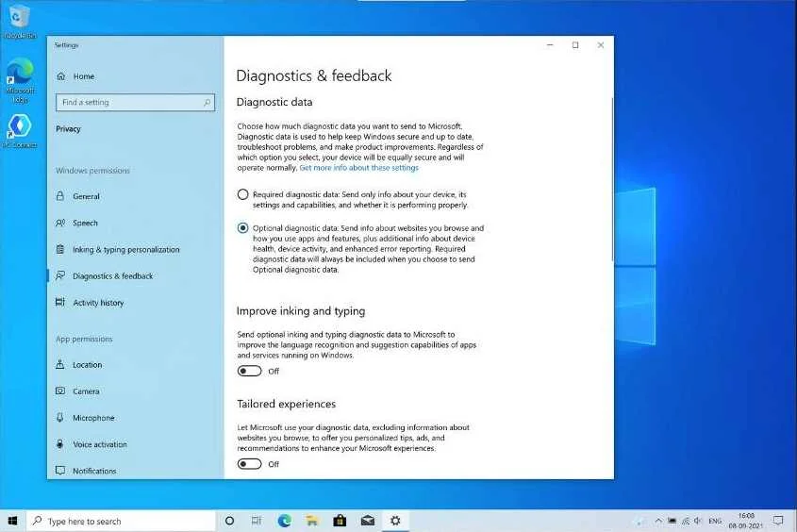Select Diagnostics & feedback in sidebar

tap(104, 276)
